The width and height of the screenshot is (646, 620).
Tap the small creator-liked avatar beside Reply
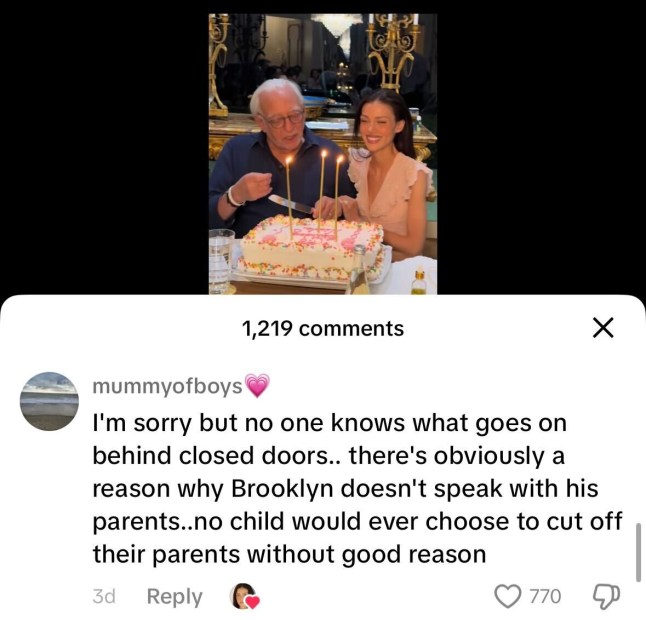pyautogui.click(x=244, y=596)
